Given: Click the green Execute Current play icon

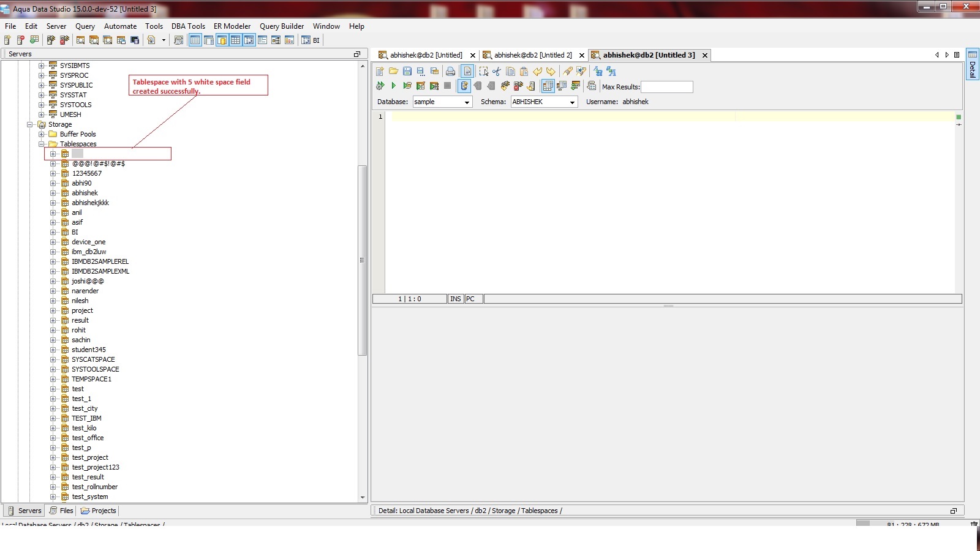Looking at the screenshot, I should pyautogui.click(x=393, y=86).
